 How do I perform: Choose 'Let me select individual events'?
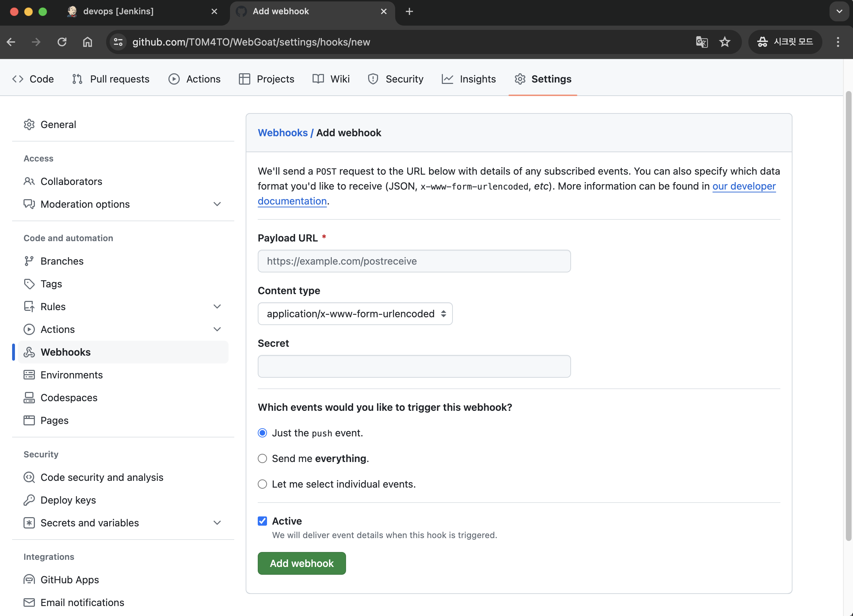click(262, 484)
